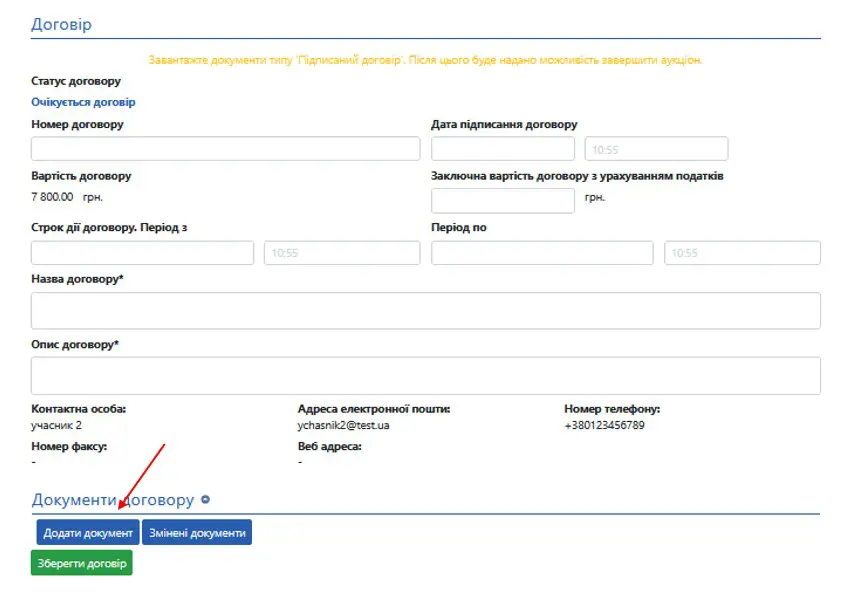841x594 pixels.
Task: Click the signing date time field
Action: click(x=656, y=149)
